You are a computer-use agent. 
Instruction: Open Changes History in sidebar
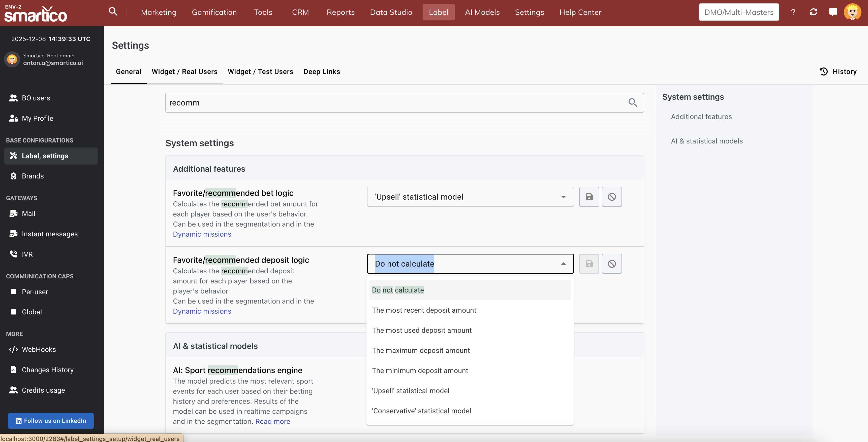48,370
